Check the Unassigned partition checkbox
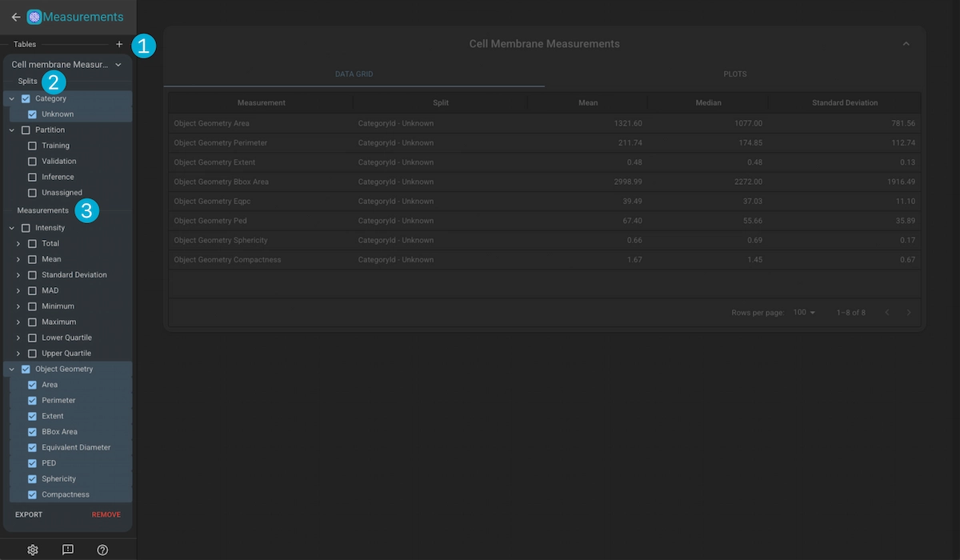This screenshot has height=560, width=960. [32, 193]
